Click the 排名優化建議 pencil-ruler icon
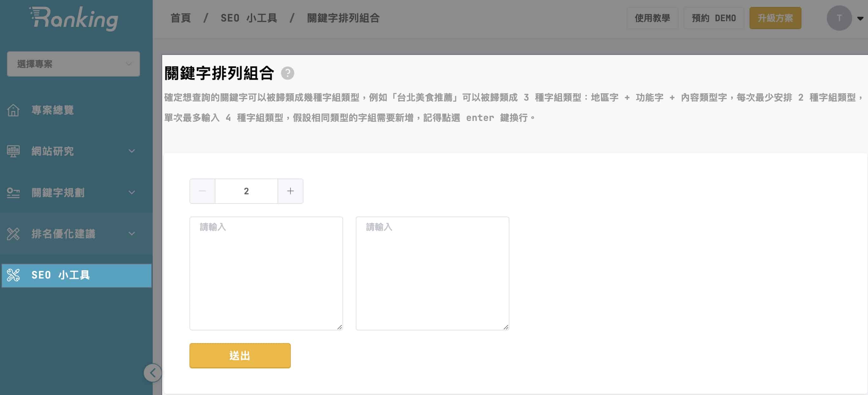Viewport: 868px width, 395px height. [x=13, y=234]
